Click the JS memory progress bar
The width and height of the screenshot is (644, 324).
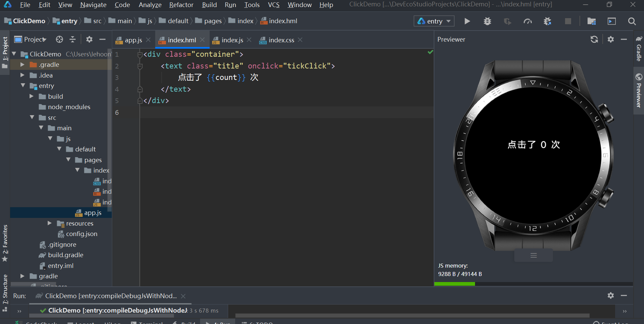[533, 284]
